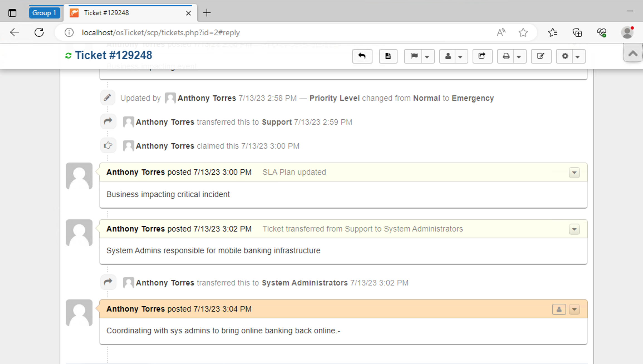Viewport: 643px width, 364px height.
Task: Select the flag priority icon
Action: coord(414,56)
